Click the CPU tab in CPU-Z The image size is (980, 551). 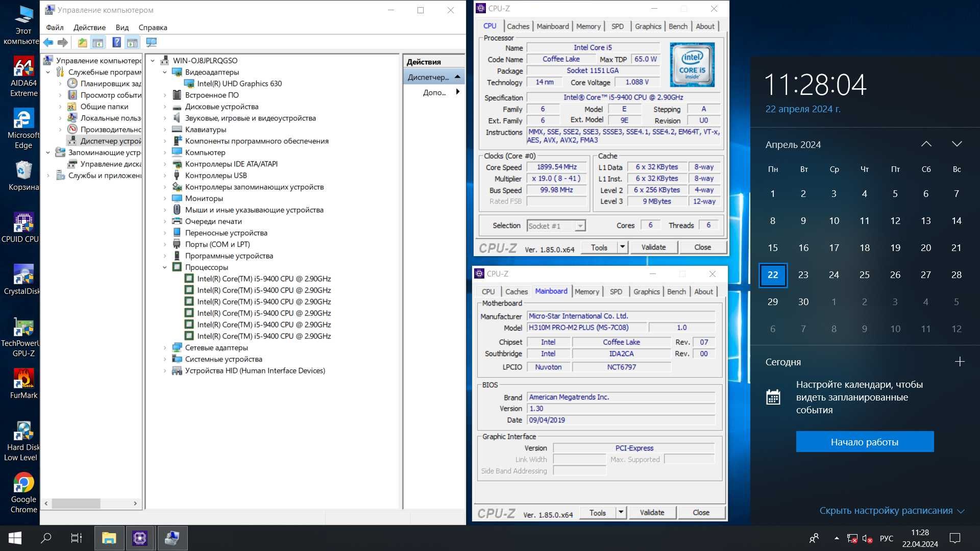tap(490, 26)
